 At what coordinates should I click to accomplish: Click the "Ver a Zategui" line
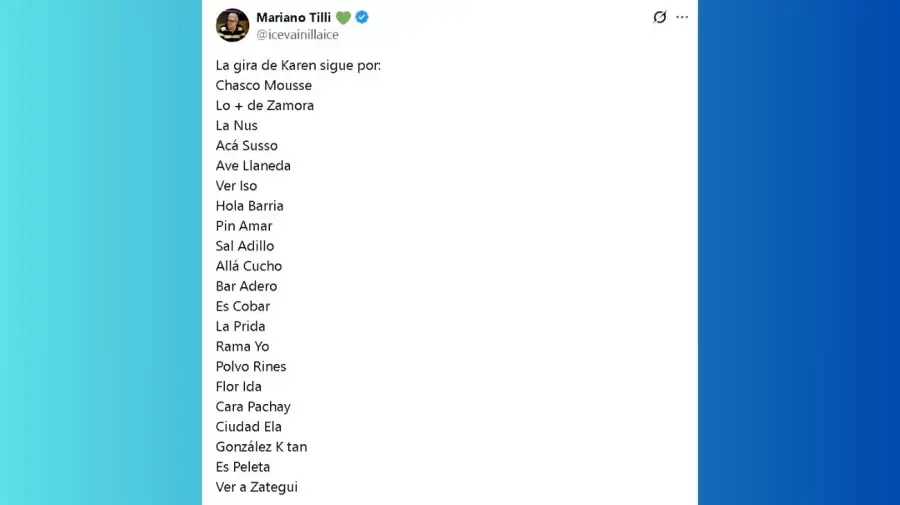tap(256, 487)
